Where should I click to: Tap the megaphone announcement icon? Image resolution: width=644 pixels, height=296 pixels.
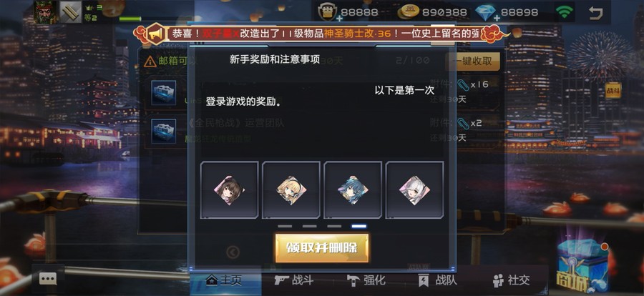155,34
